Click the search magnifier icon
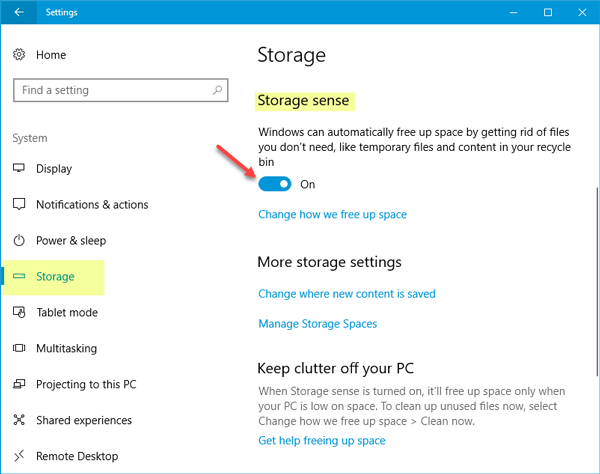The width and height of the screenshot is (600, 474). [215, 90]
